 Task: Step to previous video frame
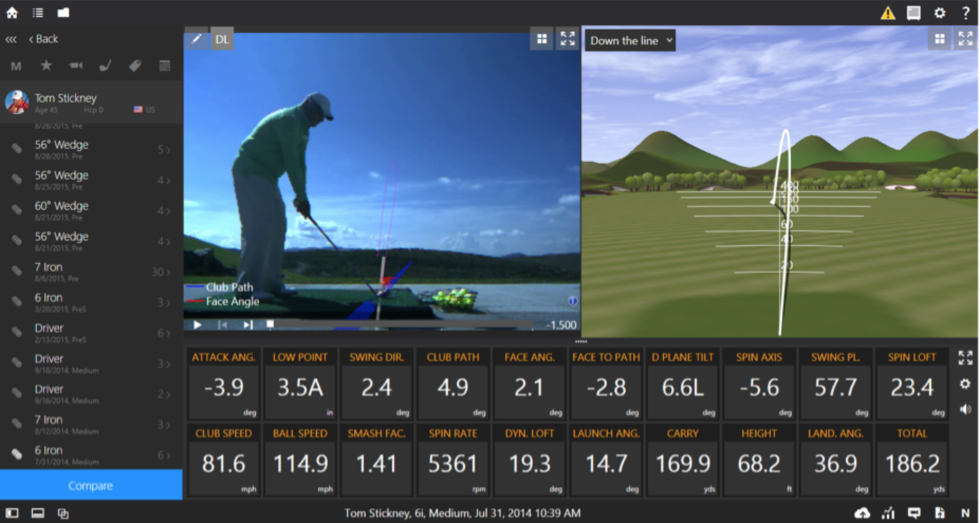tap(223, 325)
